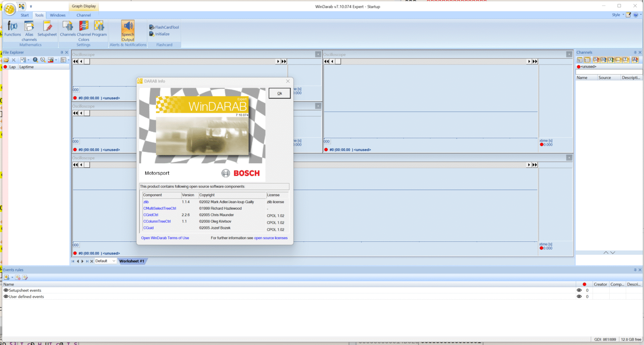Screen dimensions: 644x345
Task: Open the Channel ribbon tab
Action: (x=83, y=15)
